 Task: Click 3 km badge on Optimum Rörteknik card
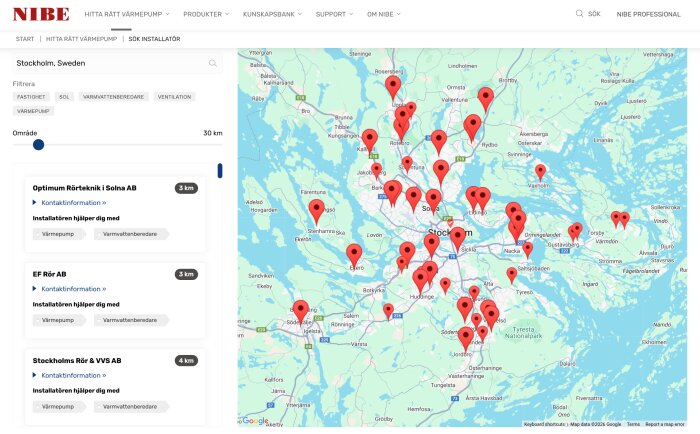pyautogui.click(x=186, y=188)
